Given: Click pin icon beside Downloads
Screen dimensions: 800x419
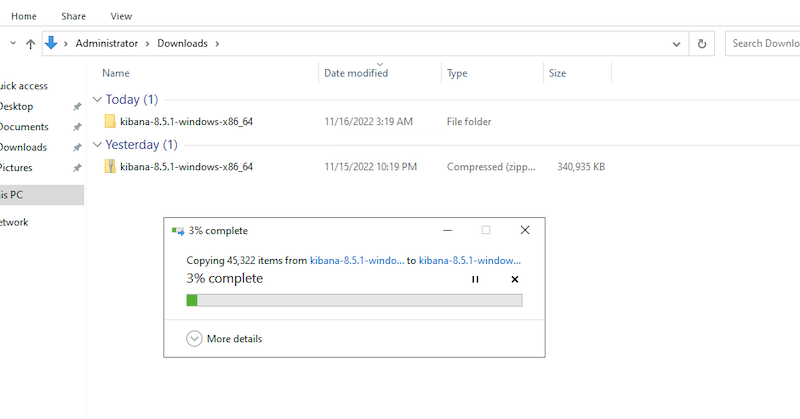Looking at the screenshot, I should pyautogui.click(x=77, y=147).
